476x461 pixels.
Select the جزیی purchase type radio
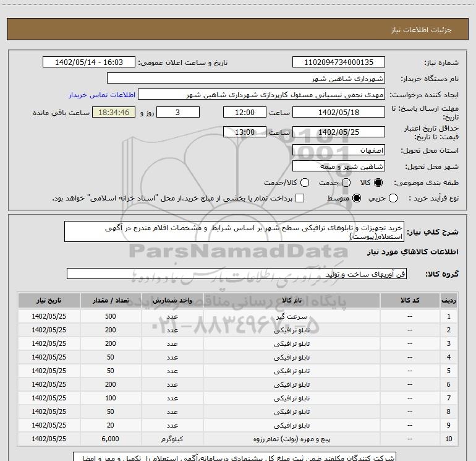[393, 198]
